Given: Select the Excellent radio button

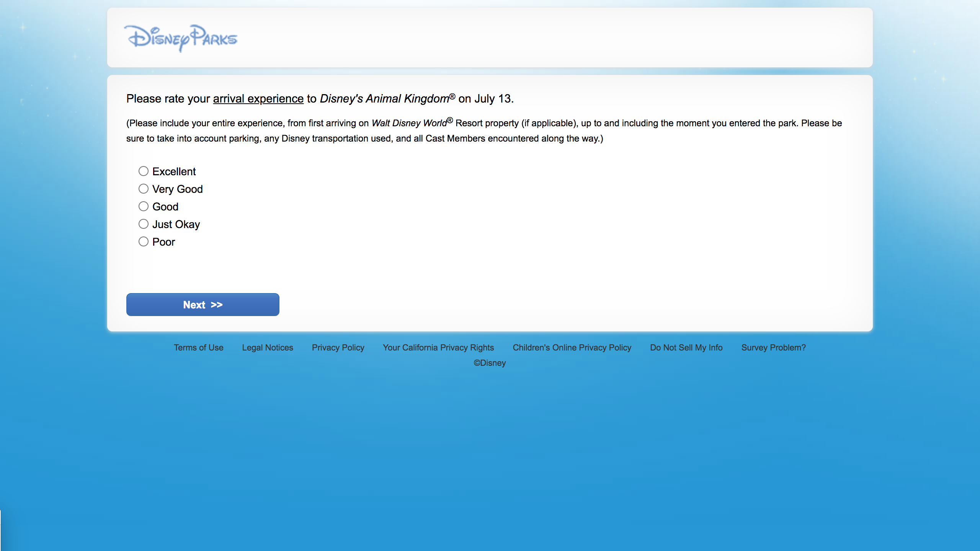Looking at the screenshot, I should pos(144,171).
